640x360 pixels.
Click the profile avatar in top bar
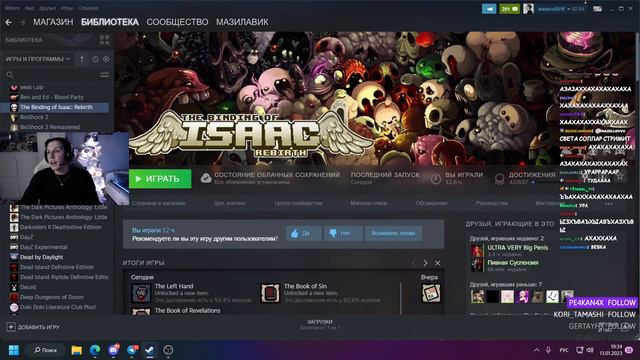(529, 9)
